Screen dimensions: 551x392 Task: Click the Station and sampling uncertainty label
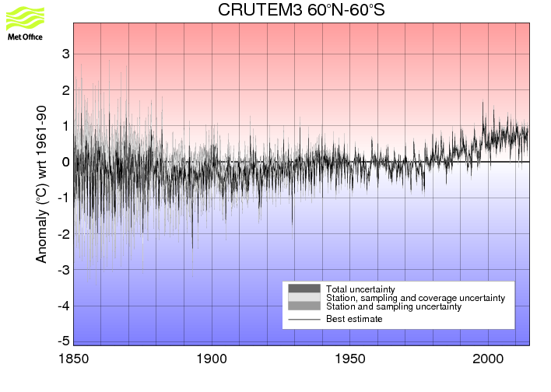click(x=394, y=306)
